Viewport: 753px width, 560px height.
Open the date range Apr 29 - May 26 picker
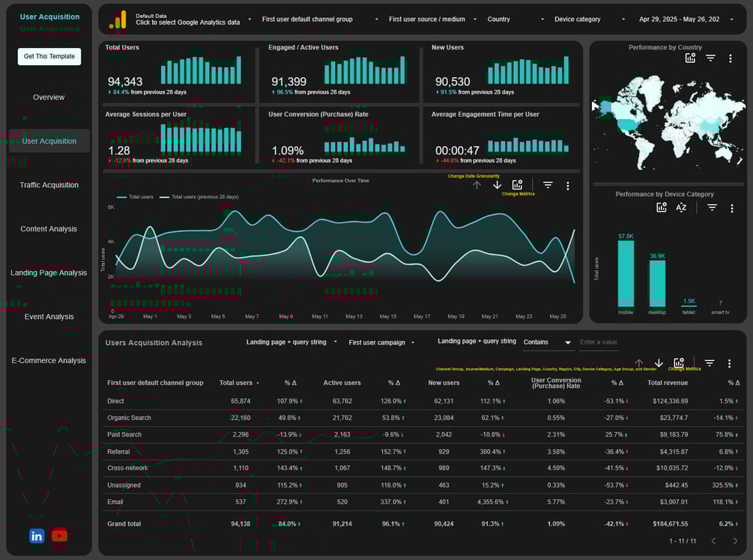coord(686,19)
